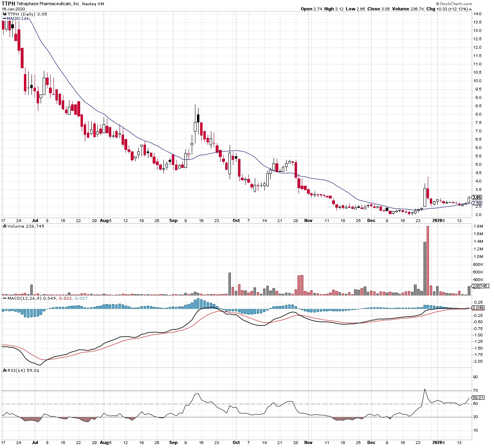This screenshot has height=448, width=494.
Task: Click the RSI(14) legend marker icon
Action: coord(4,370)
